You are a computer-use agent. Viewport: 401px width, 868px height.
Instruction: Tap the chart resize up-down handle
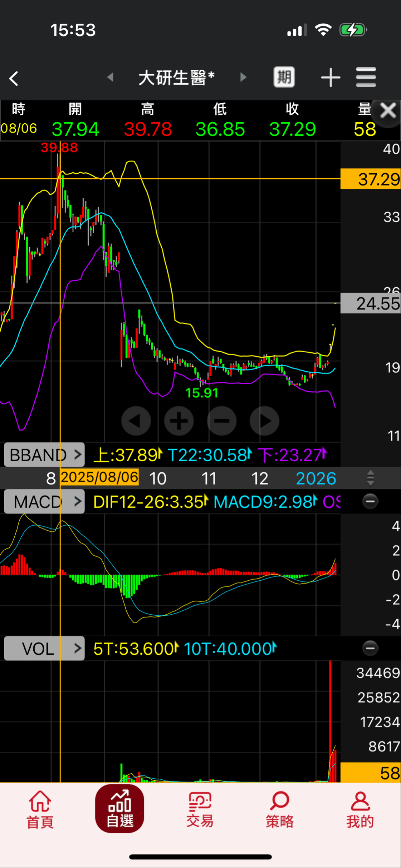click(x=370, y=478)
